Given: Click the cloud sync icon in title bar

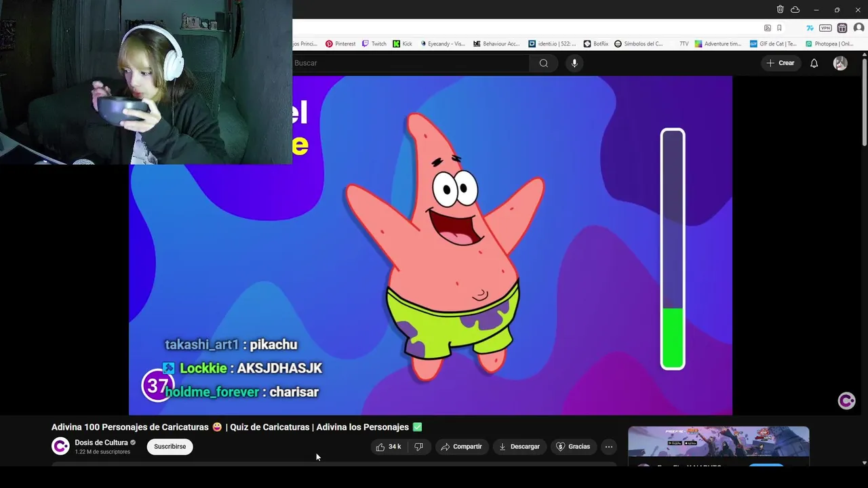Looking at the screenshot, I should [x=795, y=9].
